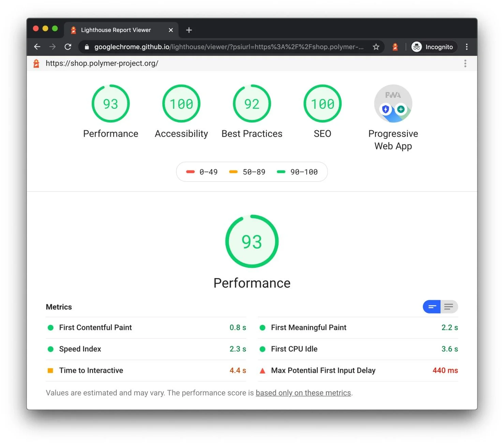
Task: Click green dot beside First Meaningful Paint
Action: [x=263, y=327]
